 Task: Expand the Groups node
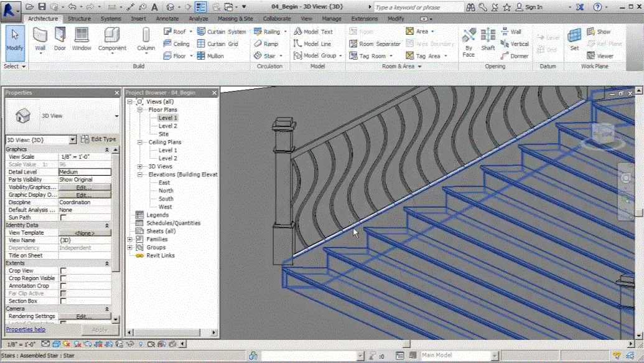tap(130, 247)
